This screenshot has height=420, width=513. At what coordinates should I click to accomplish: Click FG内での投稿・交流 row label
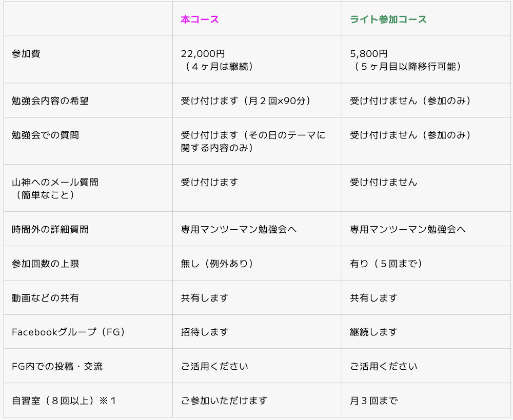click(x=57, y=366)
